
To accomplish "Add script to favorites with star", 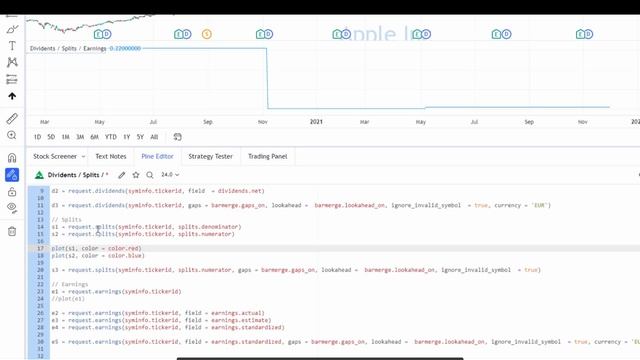I will pos(136,175).
